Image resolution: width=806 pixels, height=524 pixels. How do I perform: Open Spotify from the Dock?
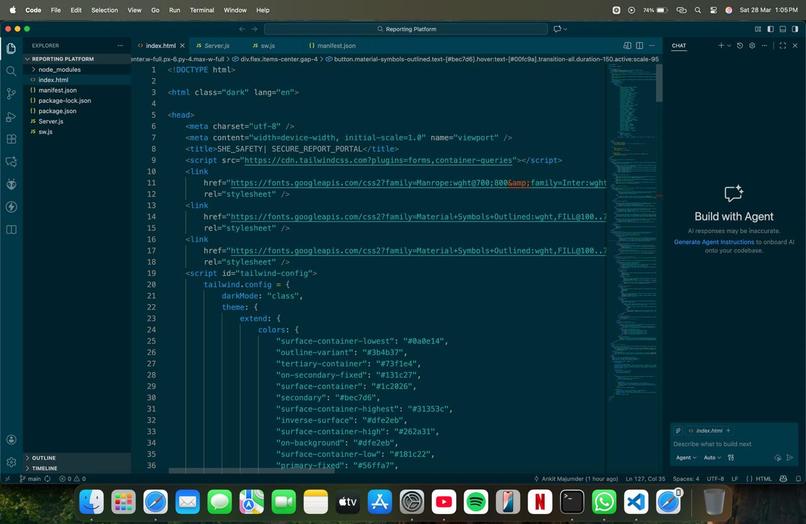(x=475, y=501)
